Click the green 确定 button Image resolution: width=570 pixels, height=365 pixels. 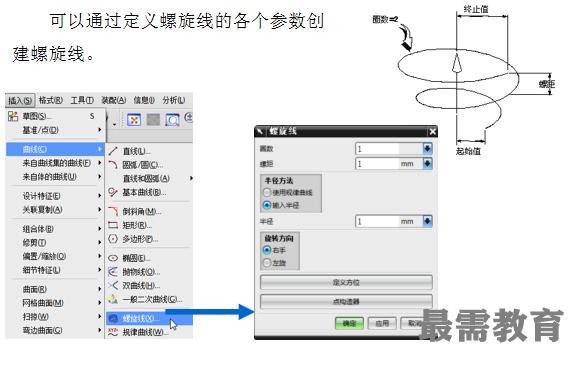click(x=349, y=323)
